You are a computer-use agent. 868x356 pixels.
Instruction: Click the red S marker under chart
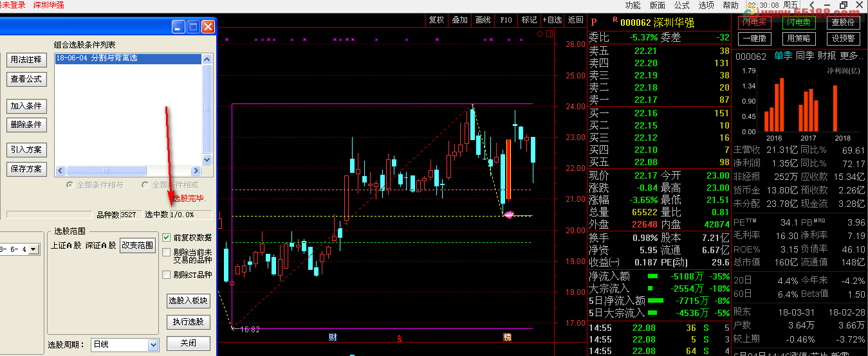[400, 337]
